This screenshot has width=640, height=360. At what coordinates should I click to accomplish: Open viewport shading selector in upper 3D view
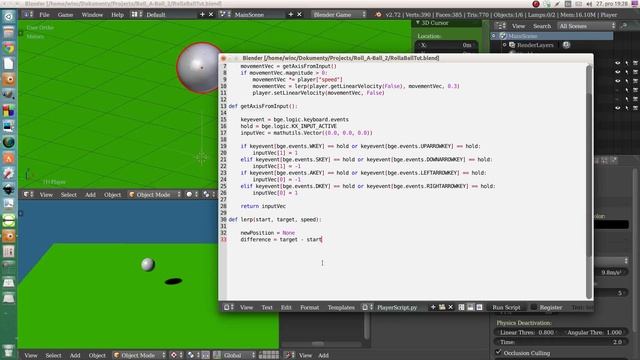pyautogui.click(x=192, y=195)
